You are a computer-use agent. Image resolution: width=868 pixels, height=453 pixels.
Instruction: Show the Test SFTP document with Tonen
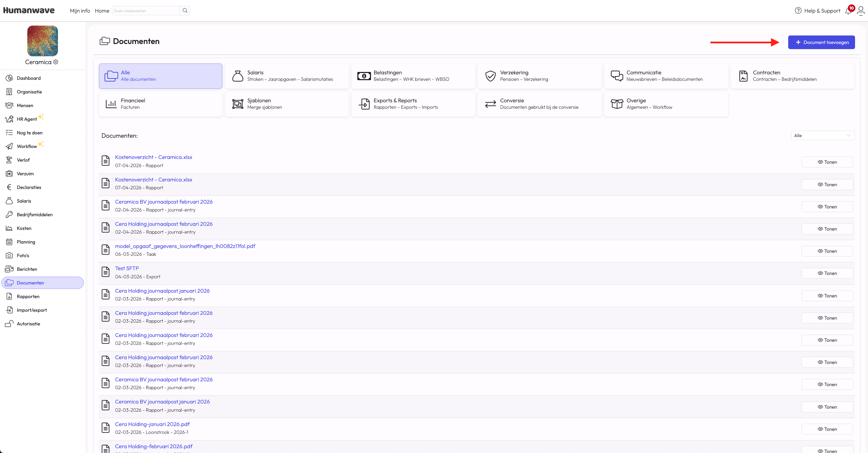tap(827, 273)
